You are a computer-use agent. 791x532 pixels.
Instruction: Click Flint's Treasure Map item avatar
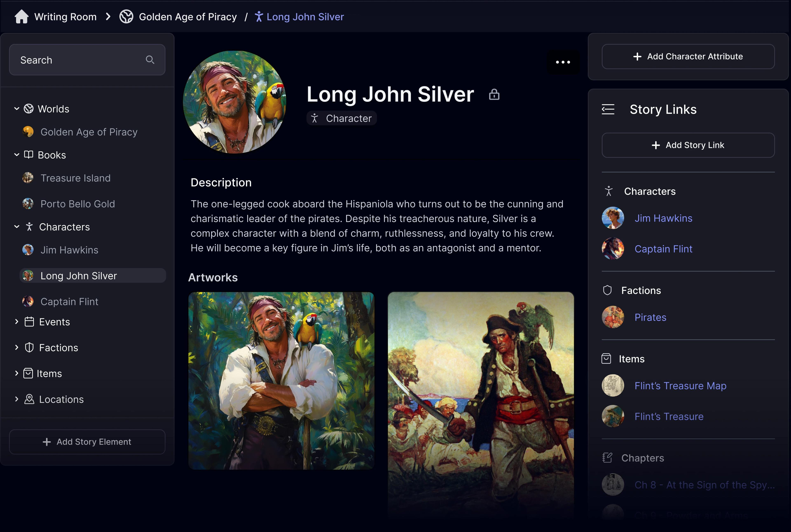612,385
